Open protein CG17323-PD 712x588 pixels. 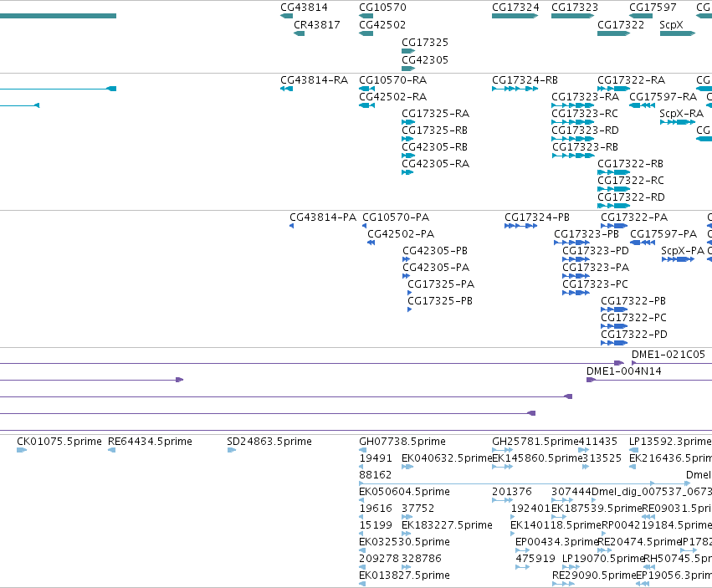click(596, 251)
